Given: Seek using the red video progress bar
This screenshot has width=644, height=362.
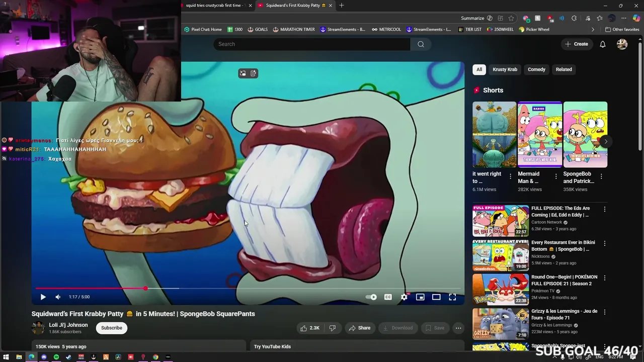Looking at the screenshot, I should point(249,289).
